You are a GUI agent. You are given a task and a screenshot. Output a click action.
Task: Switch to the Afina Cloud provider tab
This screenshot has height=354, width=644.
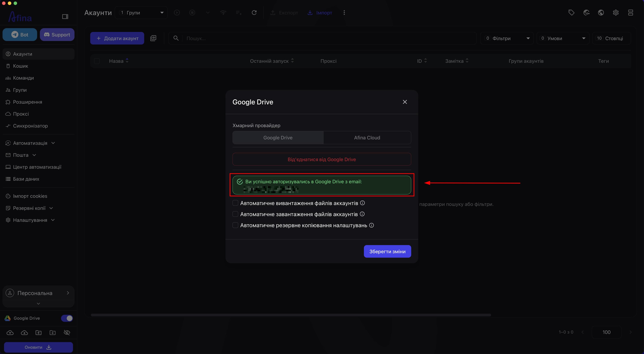(367, 138)
